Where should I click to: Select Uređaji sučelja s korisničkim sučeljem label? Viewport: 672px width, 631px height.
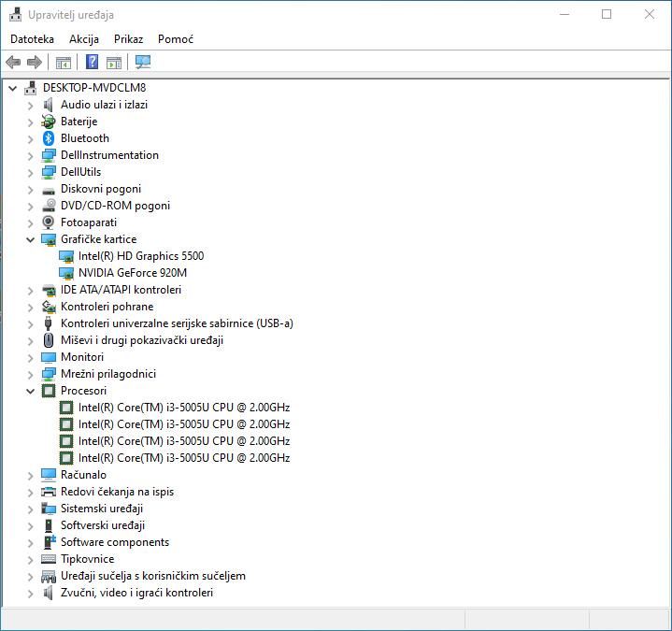[153, 576]
